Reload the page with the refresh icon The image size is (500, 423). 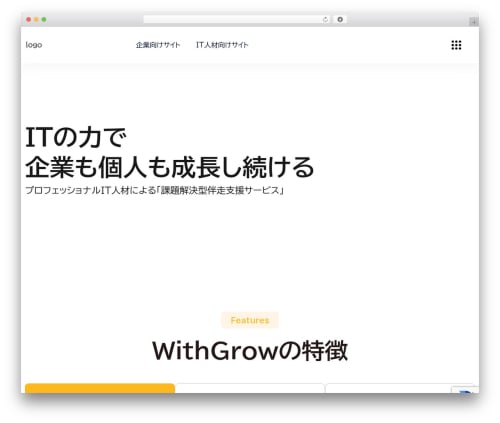(x=325, y=20)
